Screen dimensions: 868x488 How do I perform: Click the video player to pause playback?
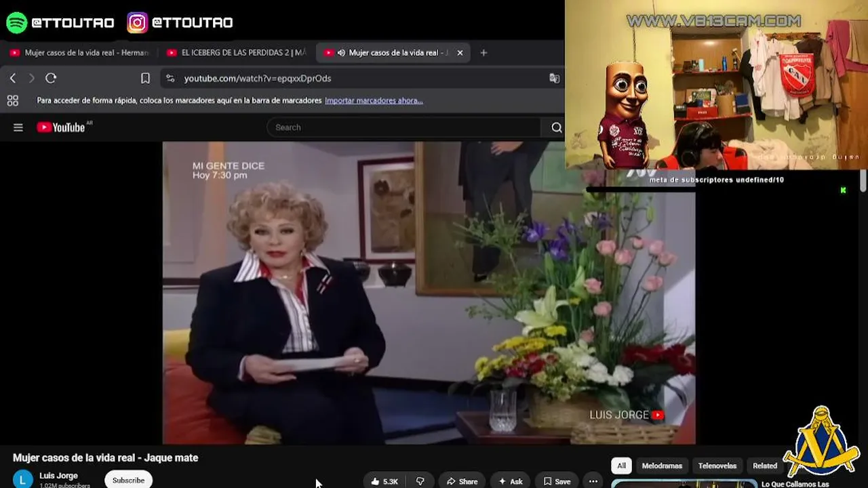click(429, 293)
